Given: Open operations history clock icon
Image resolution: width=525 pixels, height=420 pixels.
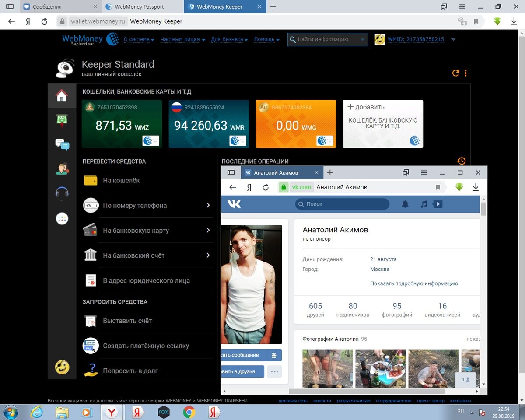Looking at the screenshot, I should pos(461,161).
